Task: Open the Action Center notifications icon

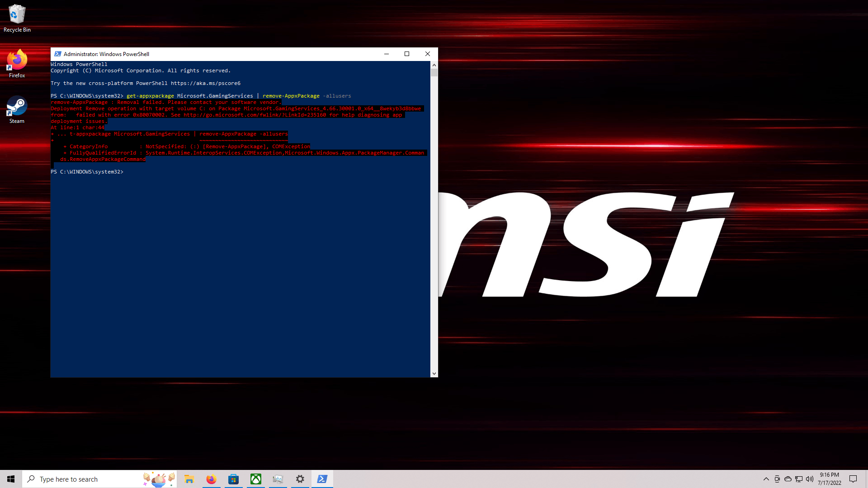Action: pos(853,479)
